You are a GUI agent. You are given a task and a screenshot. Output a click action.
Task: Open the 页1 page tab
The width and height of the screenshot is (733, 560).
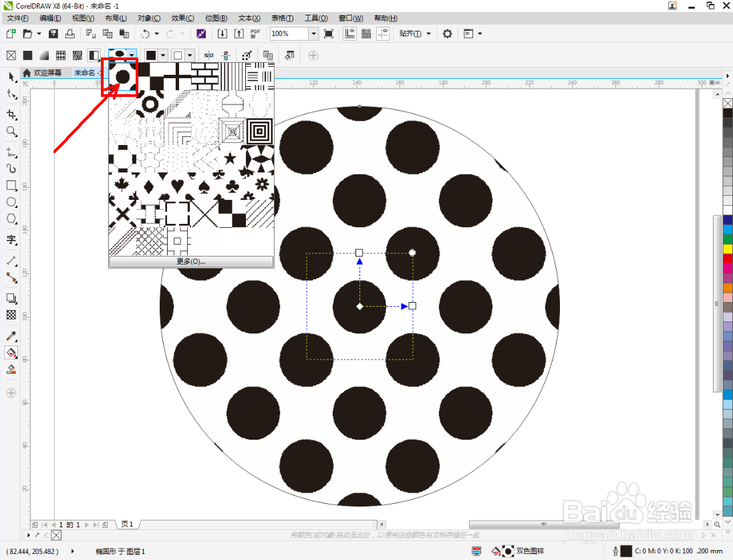(x=127, y=525)
